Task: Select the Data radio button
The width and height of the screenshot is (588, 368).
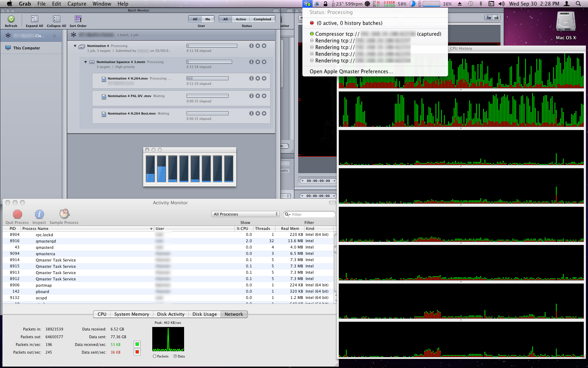Action: 175,356
